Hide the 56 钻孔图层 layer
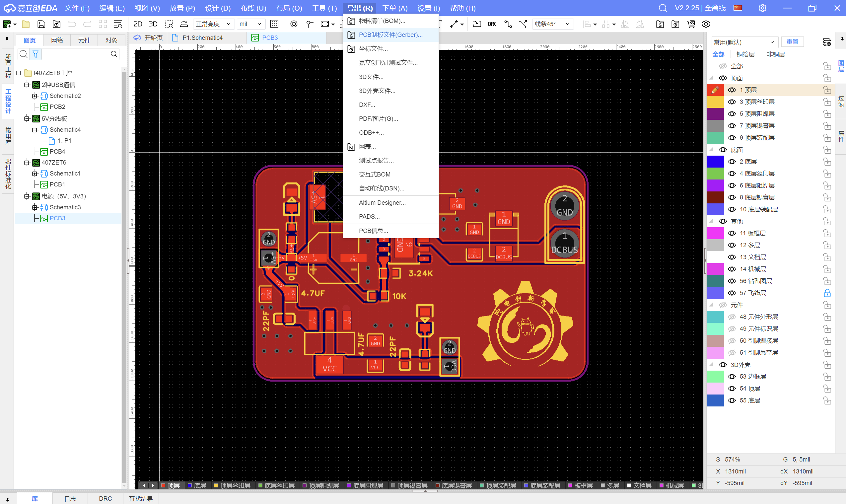846x504 pixels. click(732, 281)
